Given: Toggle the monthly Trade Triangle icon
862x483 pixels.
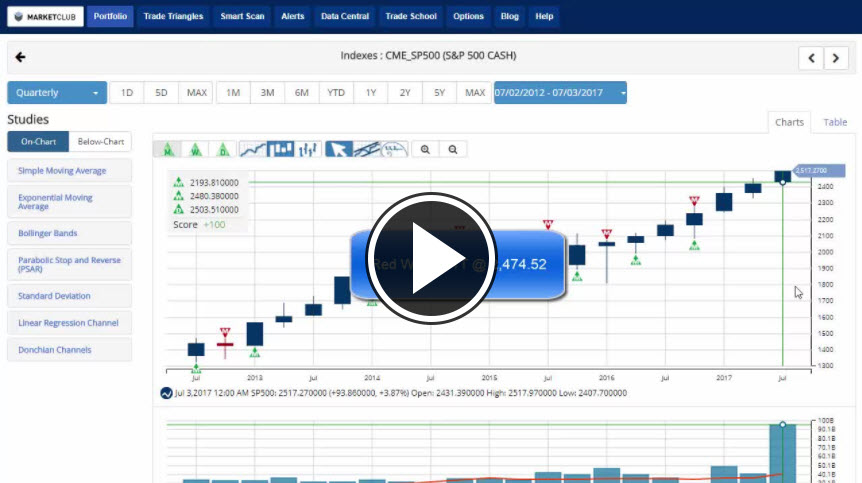Looking at the screenshot, I should 168,149.
